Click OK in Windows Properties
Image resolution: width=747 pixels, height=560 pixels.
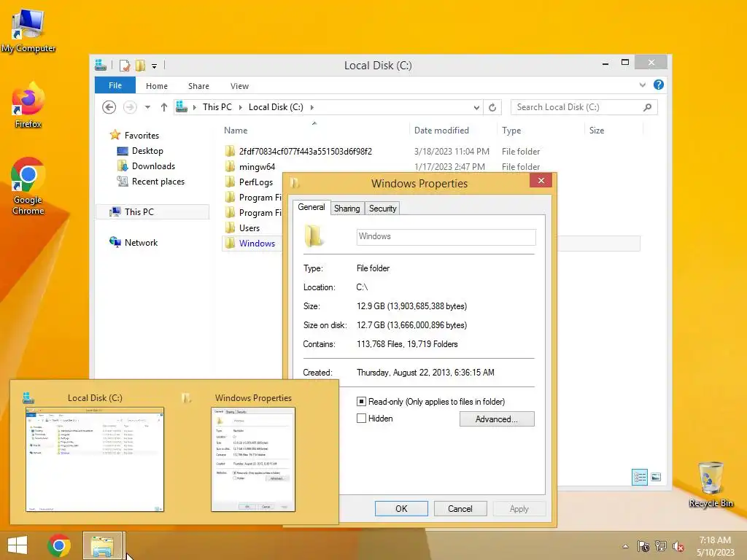click(401, 508)
